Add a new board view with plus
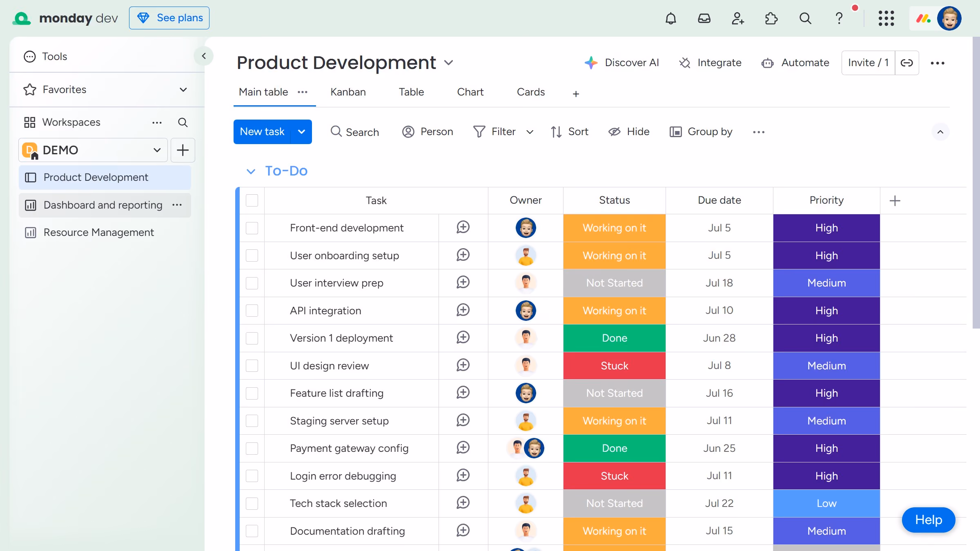Viewport: 980px width, 551px height. 576,94
